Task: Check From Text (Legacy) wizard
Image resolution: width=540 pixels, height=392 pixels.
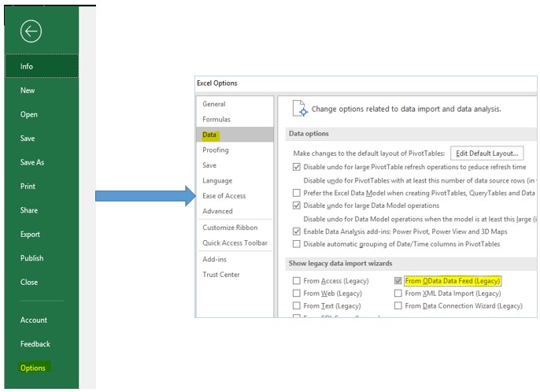Action: click(296, 305)
